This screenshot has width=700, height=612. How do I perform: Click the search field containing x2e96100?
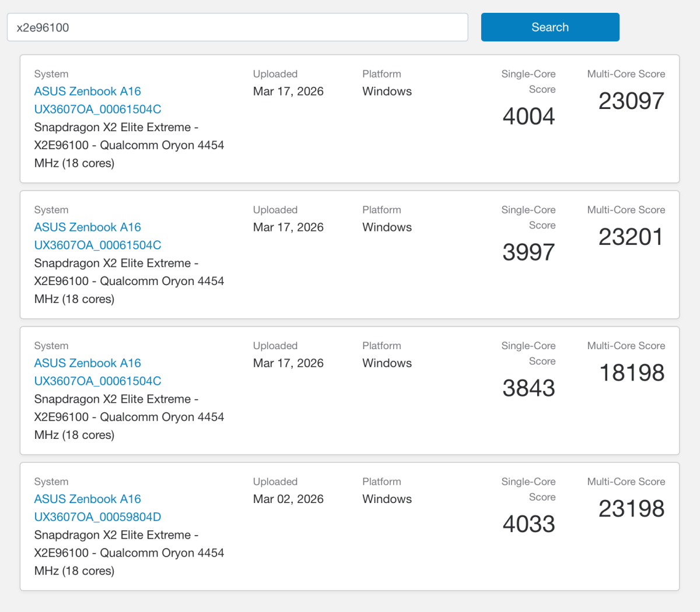pyautogui.click(x=237, y=27)
